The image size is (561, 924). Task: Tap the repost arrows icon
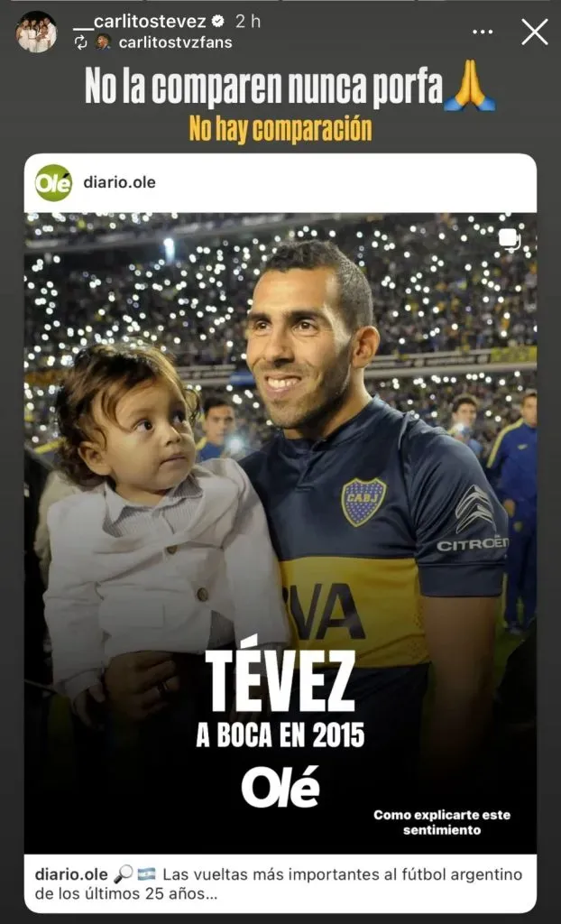(x=81, y=42)
